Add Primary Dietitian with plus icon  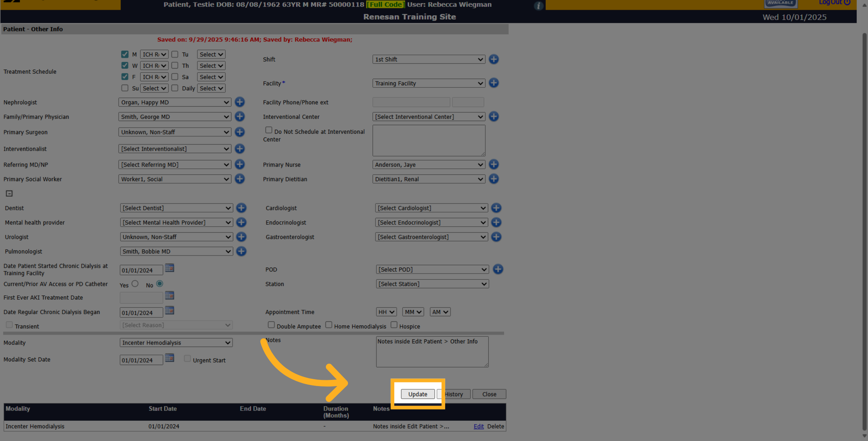point(494,179)
